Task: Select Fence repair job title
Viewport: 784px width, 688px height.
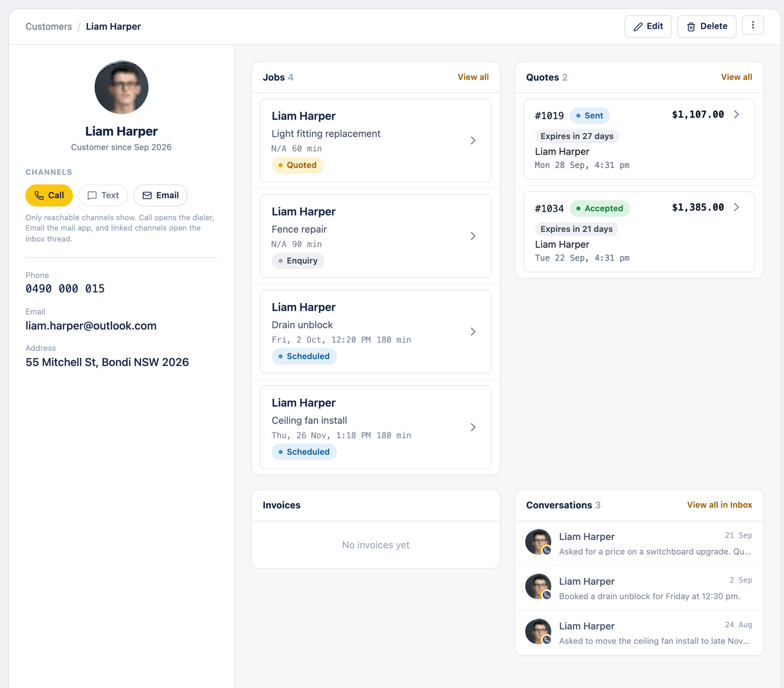Action: tap(299, 229)
